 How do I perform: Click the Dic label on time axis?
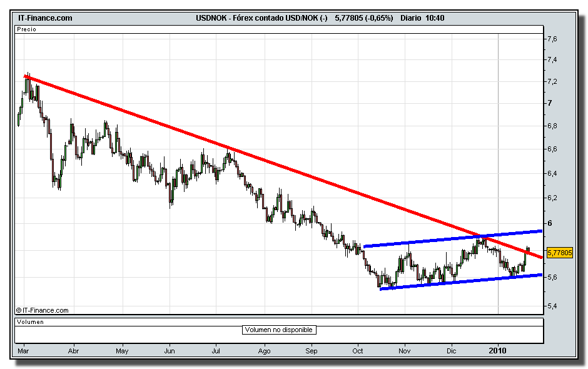(451, 351)
